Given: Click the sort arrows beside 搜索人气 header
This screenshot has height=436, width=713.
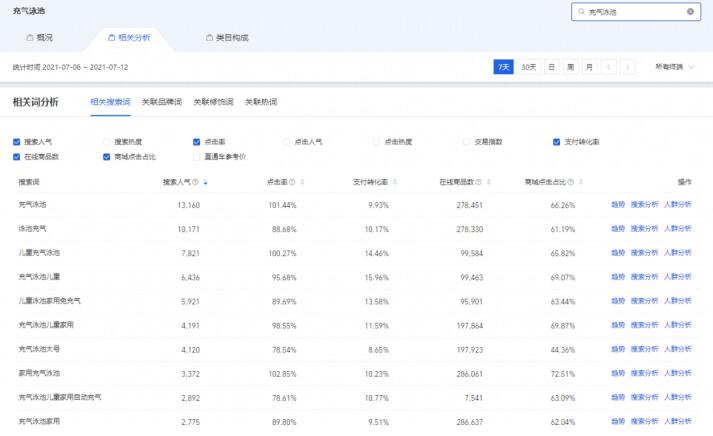Looking at the screenshot, I should pos(206,182).
